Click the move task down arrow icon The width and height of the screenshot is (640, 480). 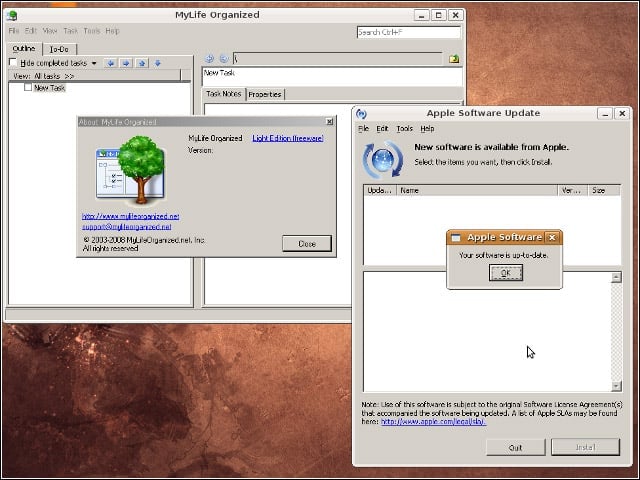tap(158, 63)
